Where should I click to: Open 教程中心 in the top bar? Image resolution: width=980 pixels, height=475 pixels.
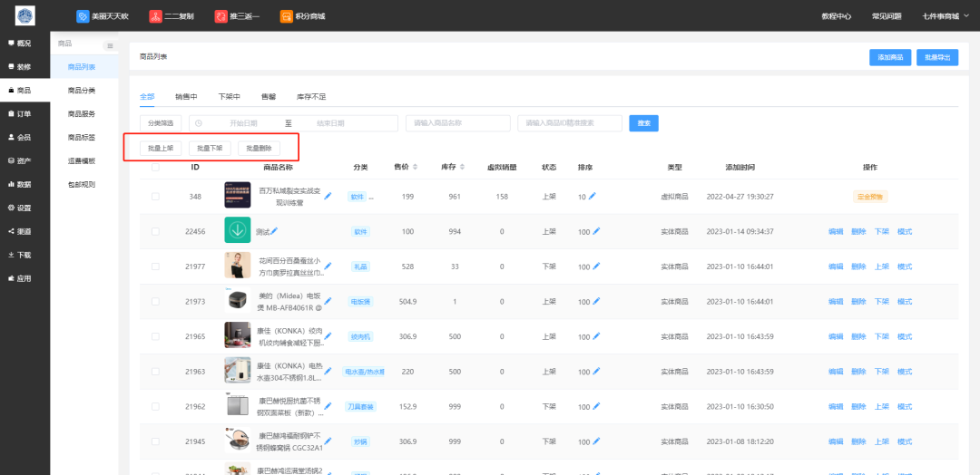pyautogui.click(x=837, y=16)
